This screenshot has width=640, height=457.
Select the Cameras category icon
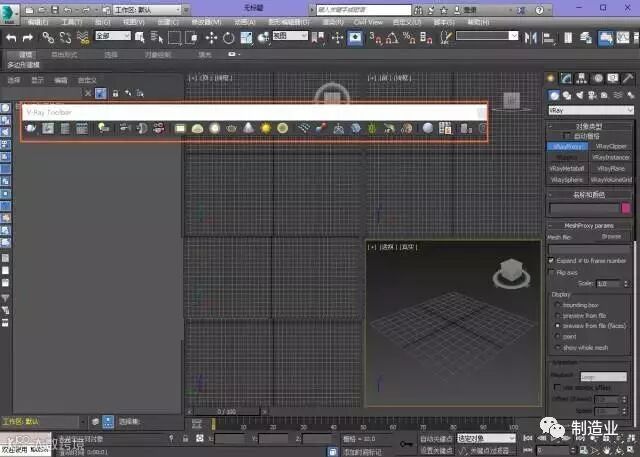coord(592,95)
